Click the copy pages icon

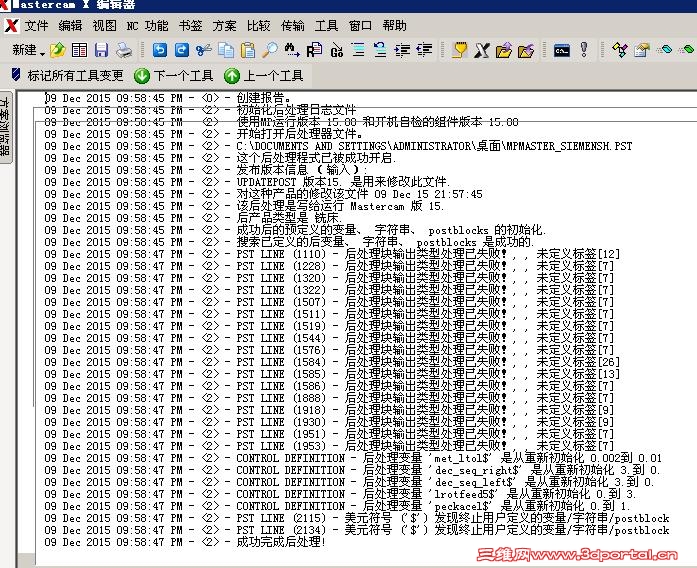(x=226, y=50)
